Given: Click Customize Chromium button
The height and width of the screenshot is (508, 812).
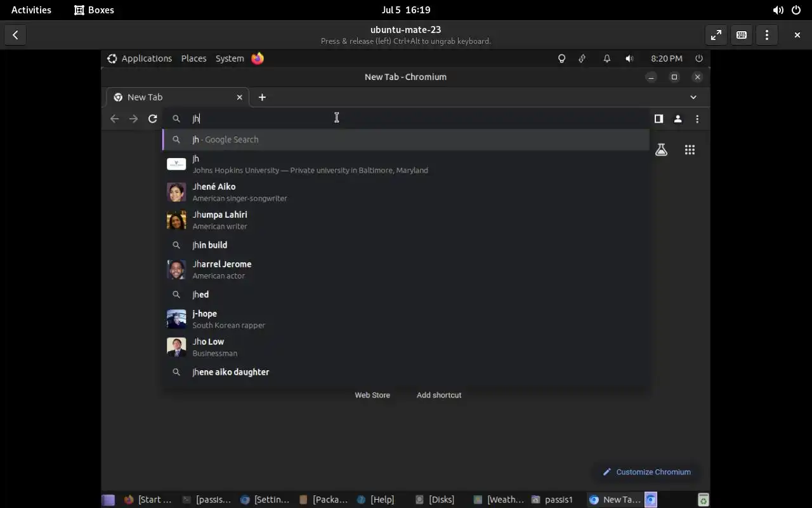Looking at the screenshot, I should [646, 472].
